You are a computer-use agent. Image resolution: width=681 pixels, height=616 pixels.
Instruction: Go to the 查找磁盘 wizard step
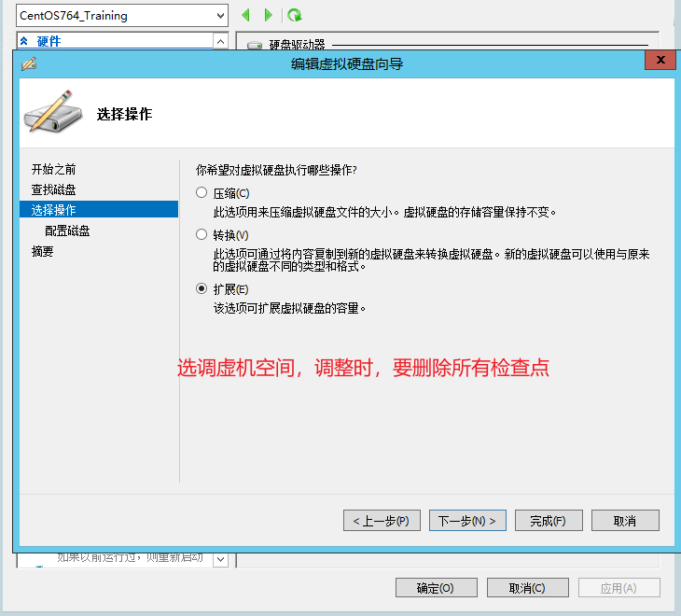coord(53,189)
